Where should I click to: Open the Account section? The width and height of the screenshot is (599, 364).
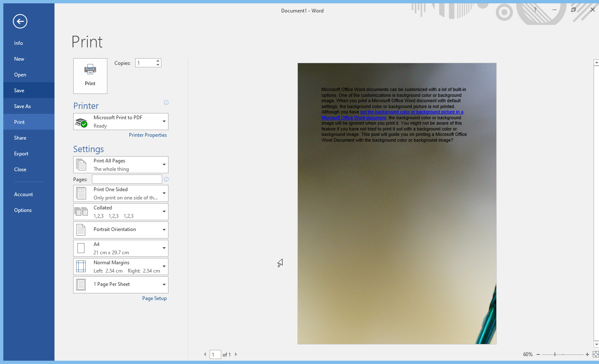[x=23, y=194]
